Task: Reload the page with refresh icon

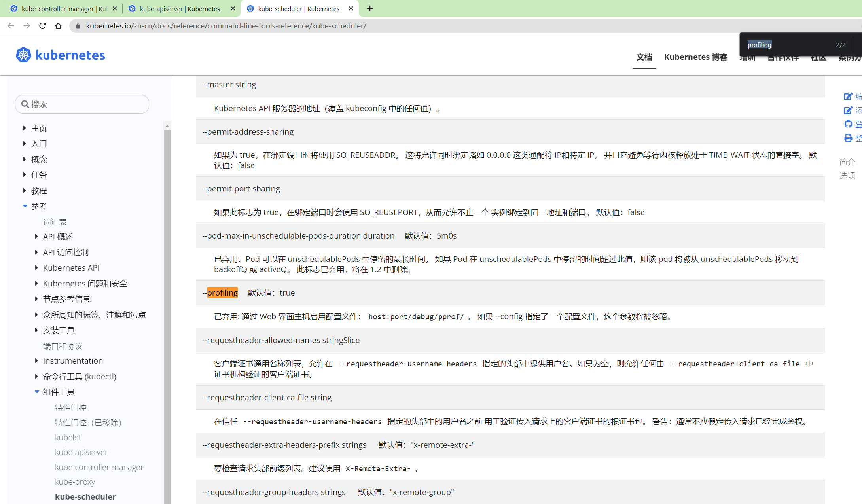Action: pos(42,26)
